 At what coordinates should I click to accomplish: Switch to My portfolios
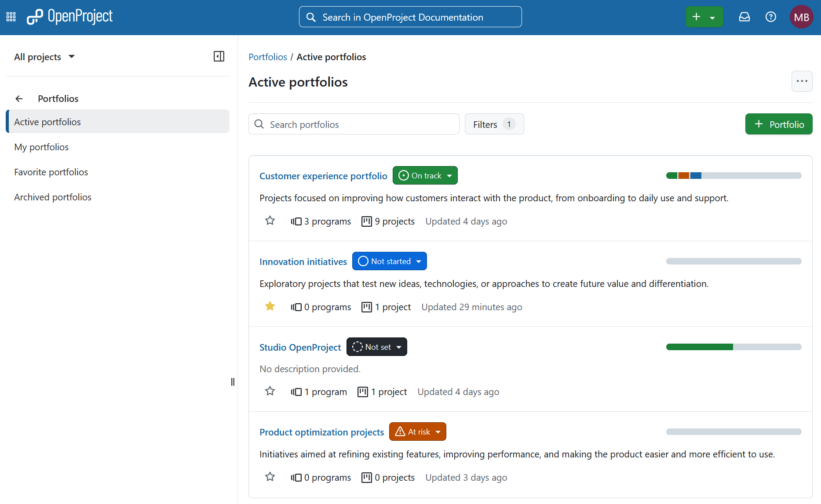(41, 147)
